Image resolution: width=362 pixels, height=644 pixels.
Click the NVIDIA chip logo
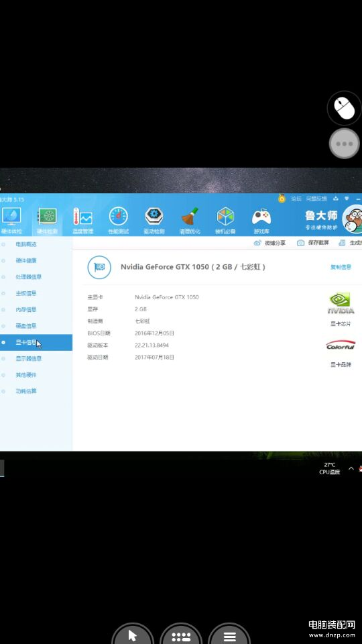(341, 303)
